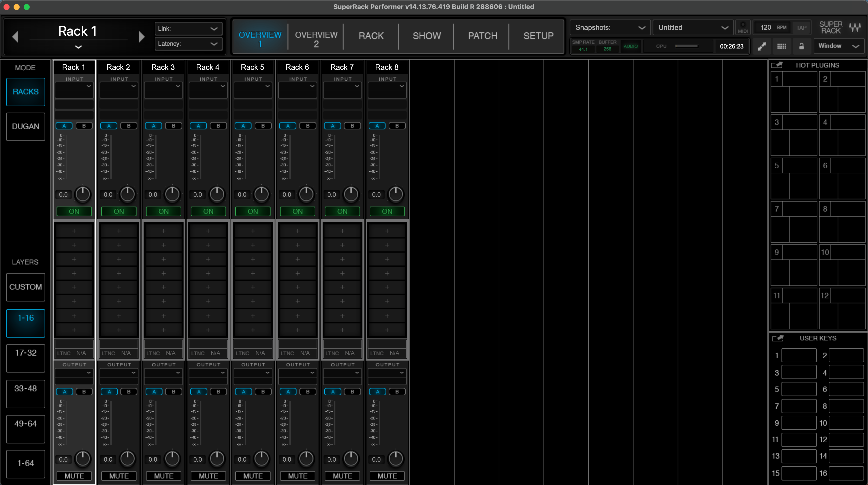Select output B on Rack 5
The image size is (868, 485).
coord(263,392)
